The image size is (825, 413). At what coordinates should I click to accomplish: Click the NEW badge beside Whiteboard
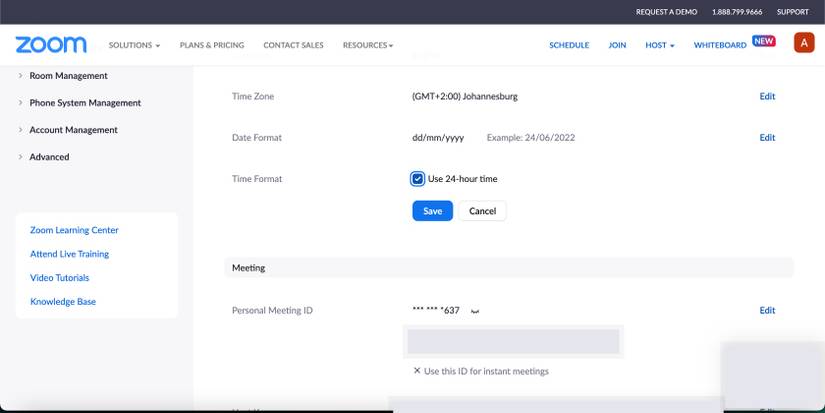click(x=763, y=41)
